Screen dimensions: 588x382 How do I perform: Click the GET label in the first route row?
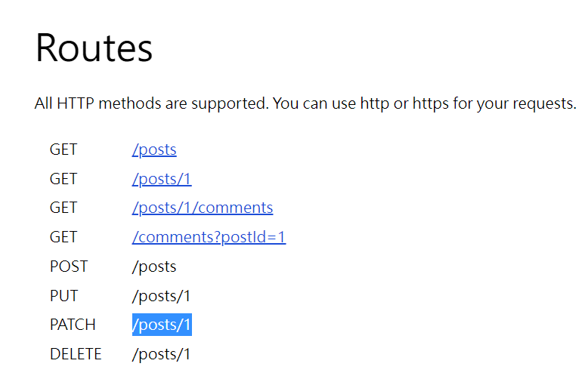63,149
